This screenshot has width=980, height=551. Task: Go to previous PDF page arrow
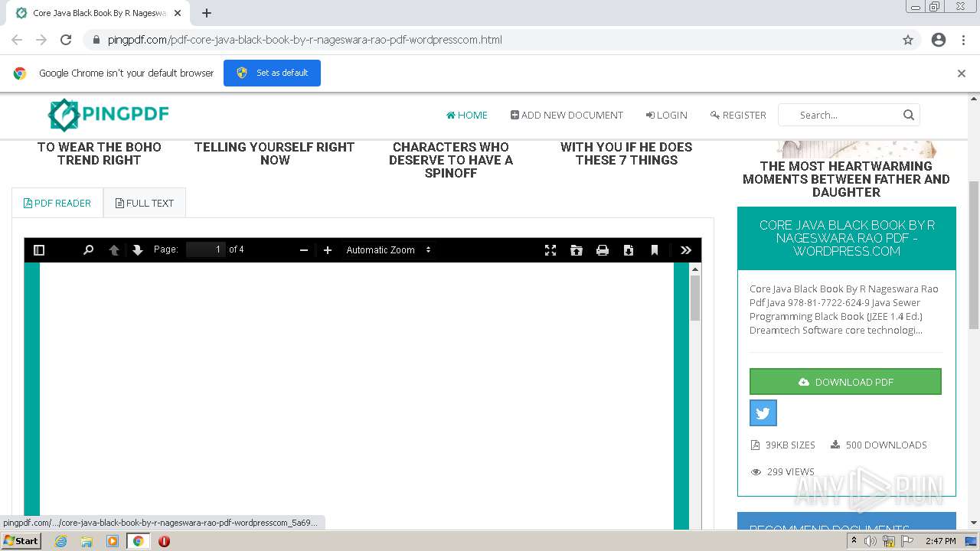(114, 250)
